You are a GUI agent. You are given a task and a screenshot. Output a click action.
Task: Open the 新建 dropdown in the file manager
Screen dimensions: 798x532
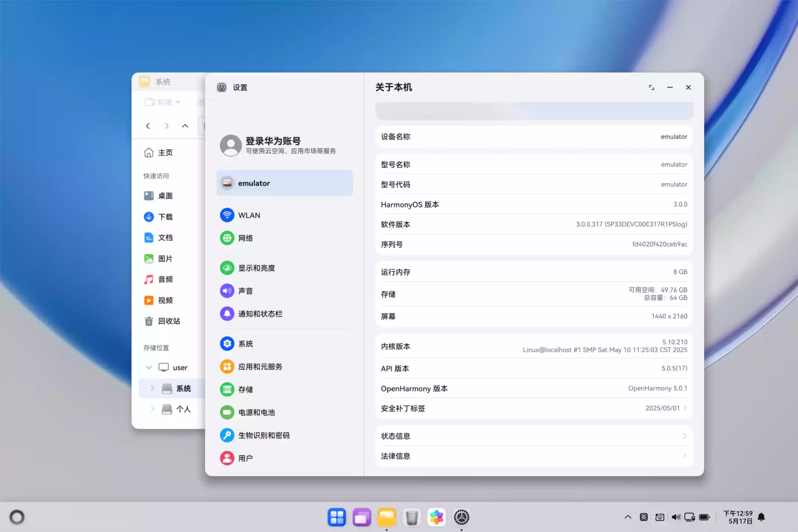click(x=163, y=102)
